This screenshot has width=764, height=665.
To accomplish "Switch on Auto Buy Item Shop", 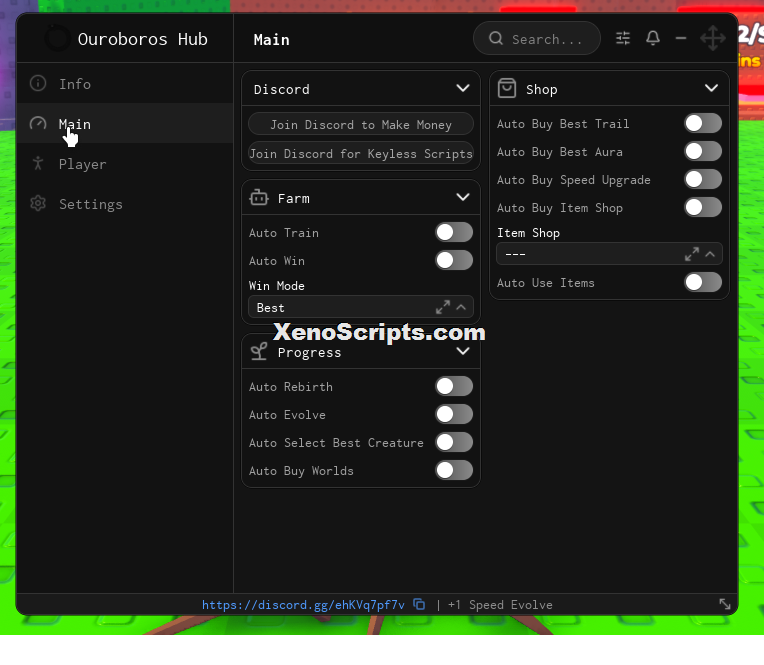I will tap(703, 208).
